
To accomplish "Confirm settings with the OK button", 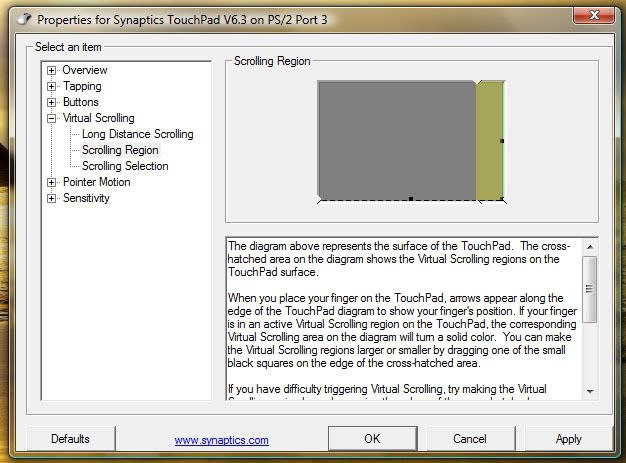I will (x=372, y=439).
